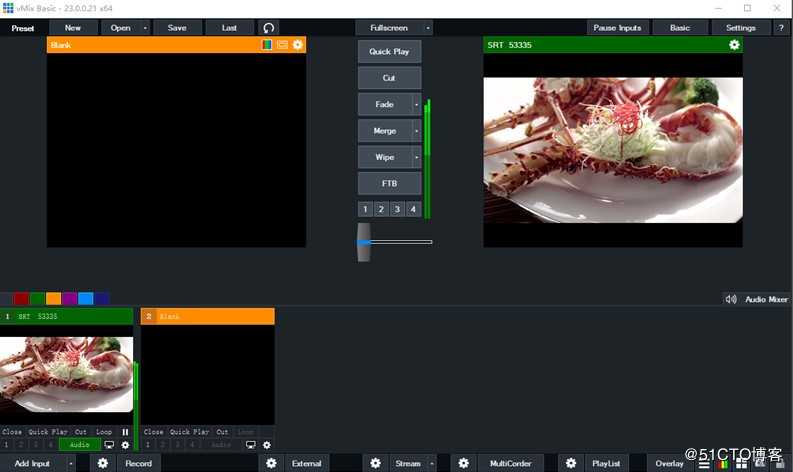793x472 pixels.
Task: Toggle overlay channel 1 under FTB
Action: 365,209
